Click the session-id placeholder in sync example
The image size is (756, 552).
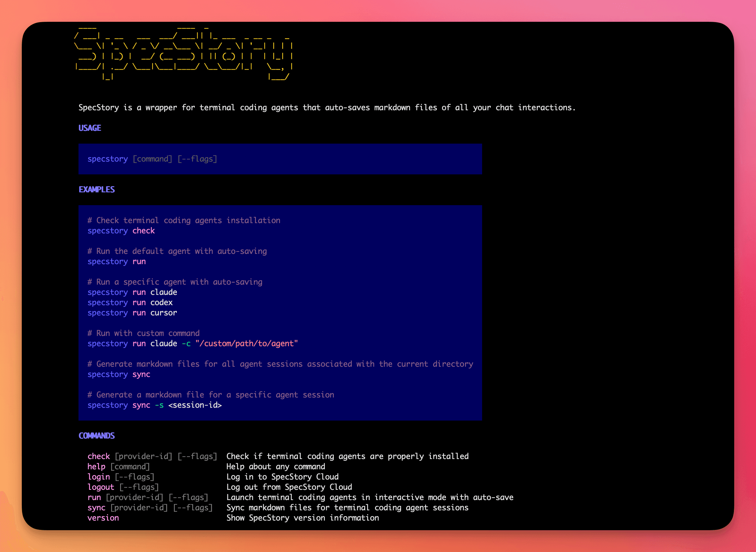click(195, 405)
